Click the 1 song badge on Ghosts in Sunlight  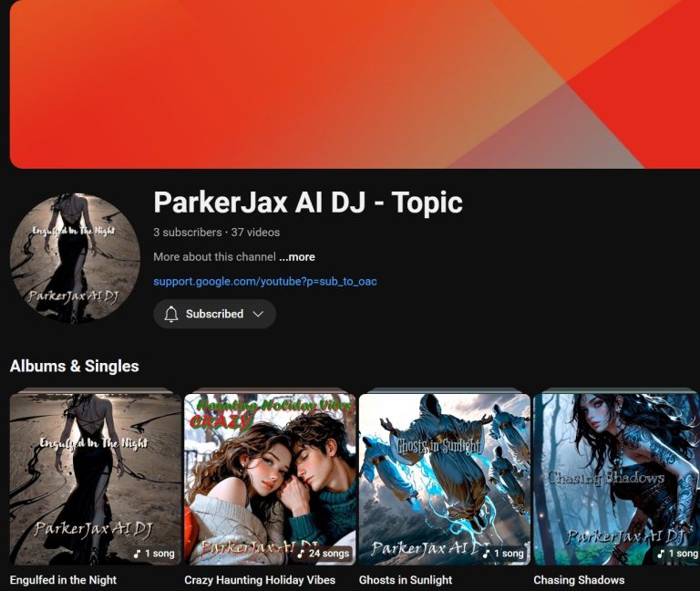(503, 554)
